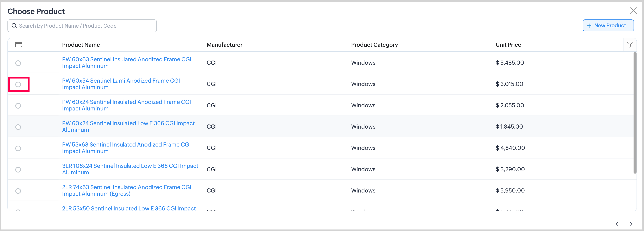Click the filter funnel icon

coord(629,45)
